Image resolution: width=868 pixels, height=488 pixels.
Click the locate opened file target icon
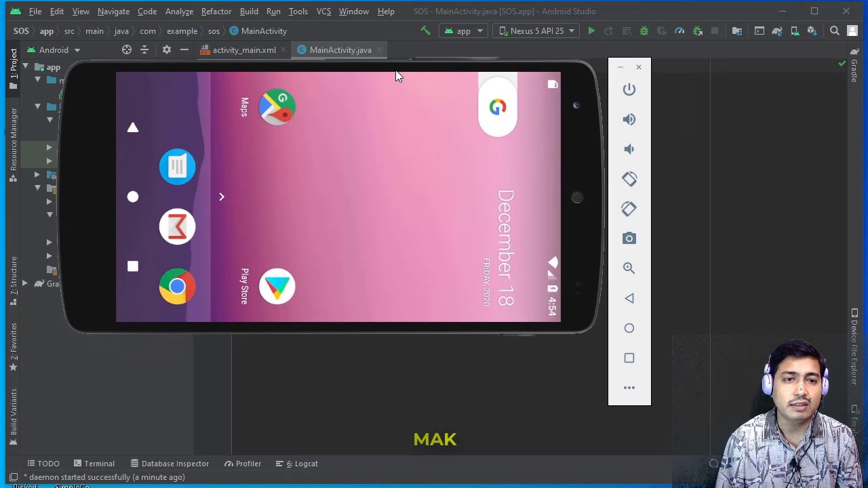[x=126, y=49]
